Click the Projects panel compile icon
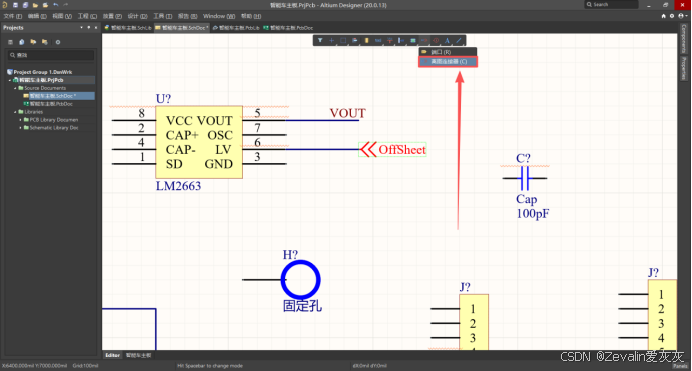This screenshot has height=371, width=692. (x=22, y=42)
